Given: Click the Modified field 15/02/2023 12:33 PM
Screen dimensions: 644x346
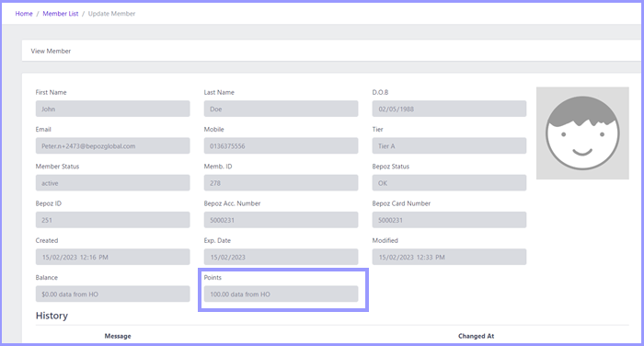Looking at the screenshot, I should coord(449,257).
